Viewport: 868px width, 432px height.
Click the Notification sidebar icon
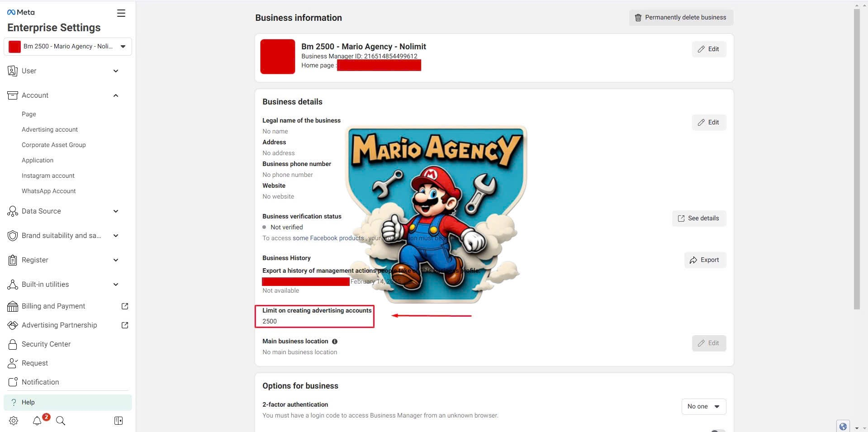coord(13,382)
